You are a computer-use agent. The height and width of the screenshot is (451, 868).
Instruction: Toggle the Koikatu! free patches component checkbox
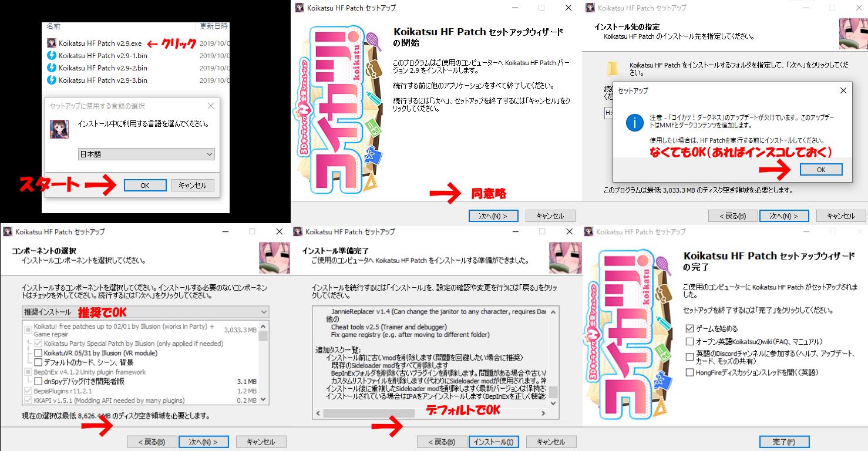(28, 330)
